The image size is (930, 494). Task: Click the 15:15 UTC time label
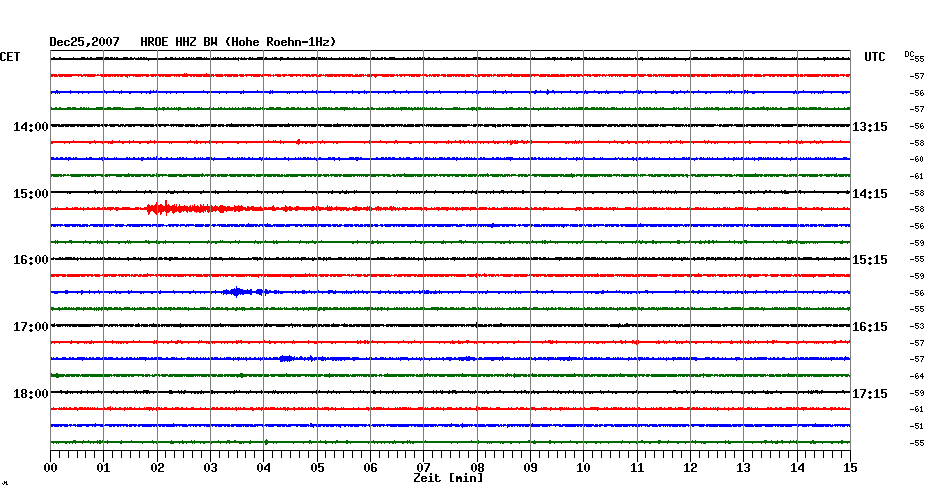[870, 260]
